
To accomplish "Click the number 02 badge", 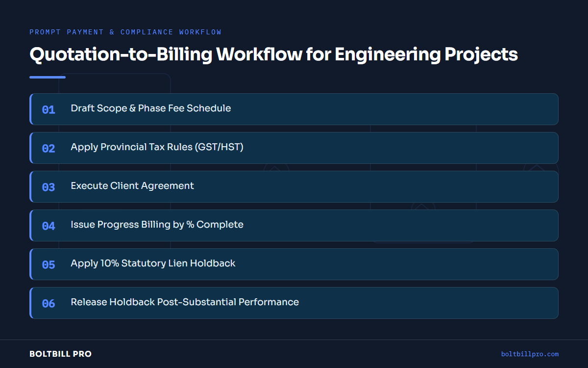I will [49, 148].
